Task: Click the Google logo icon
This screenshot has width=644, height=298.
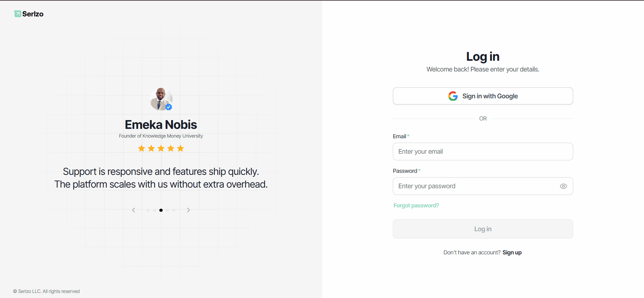Action: [x=453, y=96]
